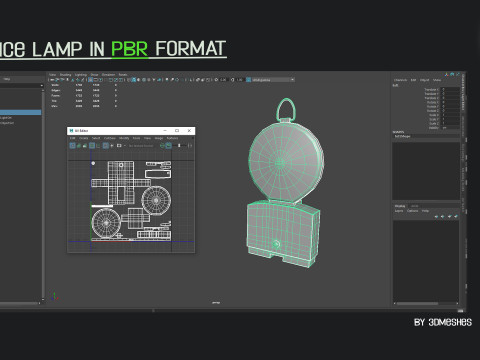This screenshot has width=480, height=360.
Task: Open the Edit menu in Channel Box
Action: (x=413, y=80)
